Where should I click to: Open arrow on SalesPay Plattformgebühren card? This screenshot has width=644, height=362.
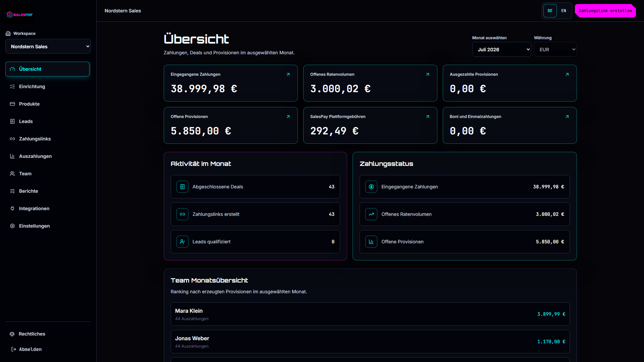pyautogui.click(x=428, y=117)
